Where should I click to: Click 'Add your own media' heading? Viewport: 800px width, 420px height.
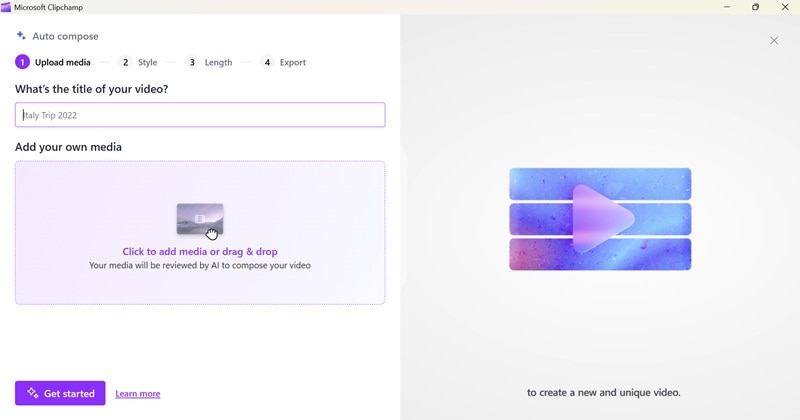coord(68,147)
